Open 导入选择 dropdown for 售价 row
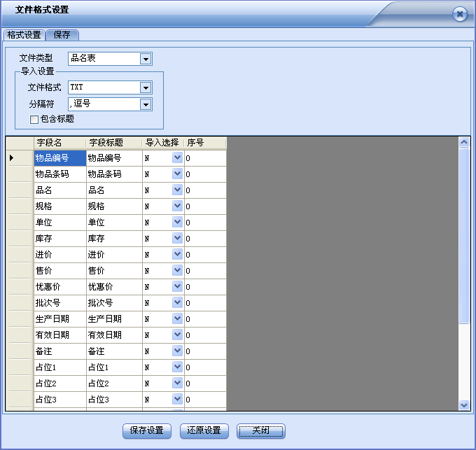Viewport: 476px width, 450px height. tap(177, 270)
